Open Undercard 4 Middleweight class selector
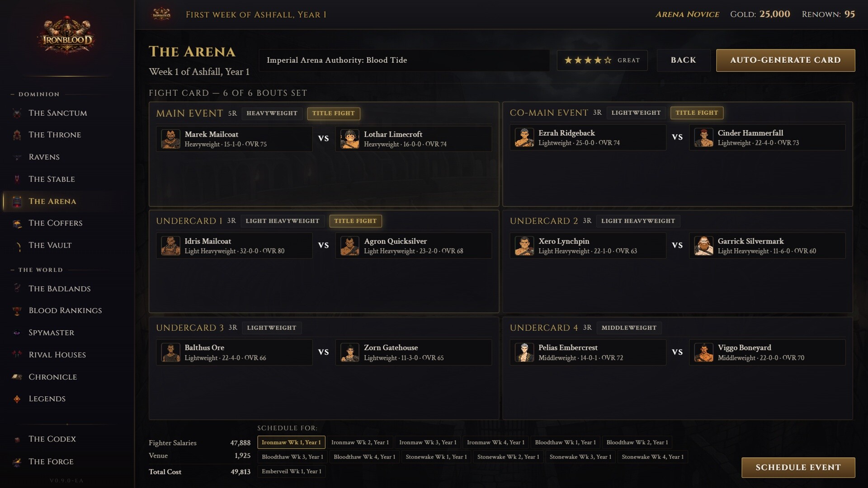Viewport: 868px width, 488px height. tap(629, 328)
